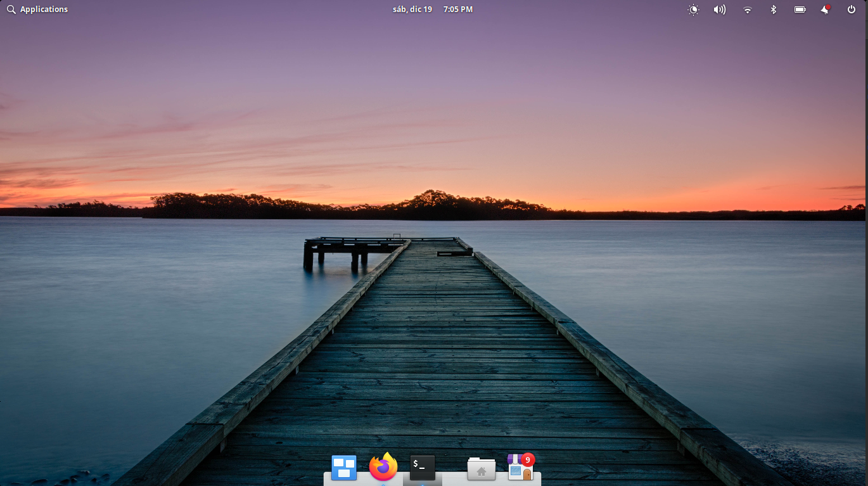Viewport: 868px width, 486px height.
Task: Click the battery indicator icon
Action: click(800, 9)
